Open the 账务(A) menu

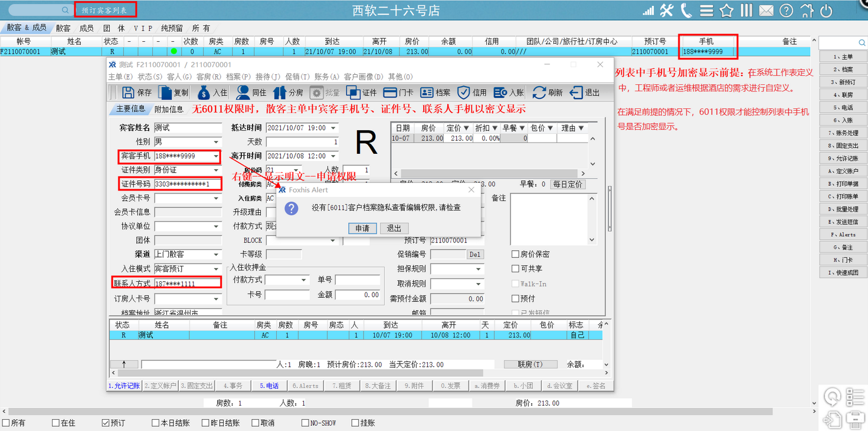(x=327, y=77)
